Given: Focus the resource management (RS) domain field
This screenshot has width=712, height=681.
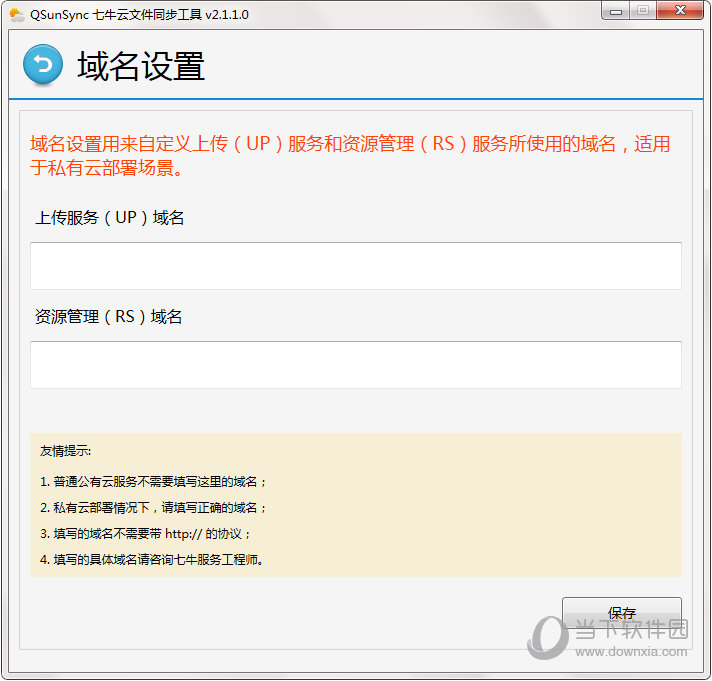Looking at the screenshot, I should (x=356, y=365).
